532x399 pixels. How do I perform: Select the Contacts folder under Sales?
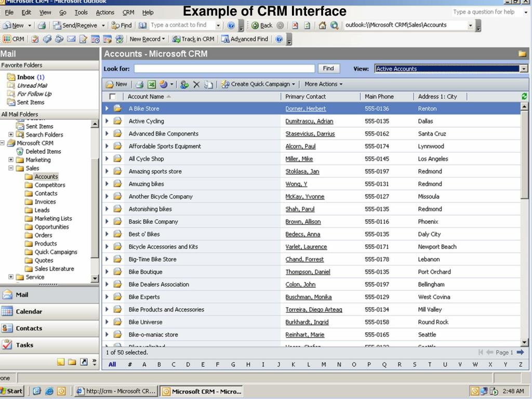point(46,193)
